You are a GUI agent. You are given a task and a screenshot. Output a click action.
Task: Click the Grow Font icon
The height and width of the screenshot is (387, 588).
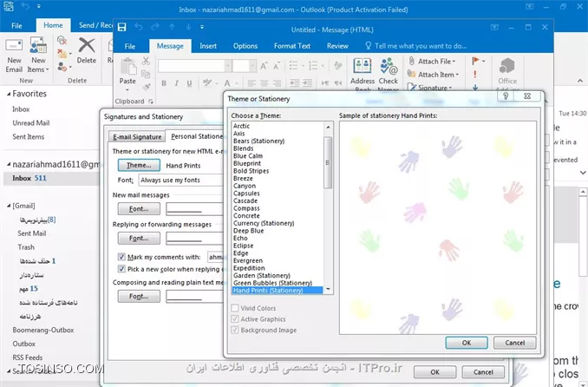click(264, 66)
